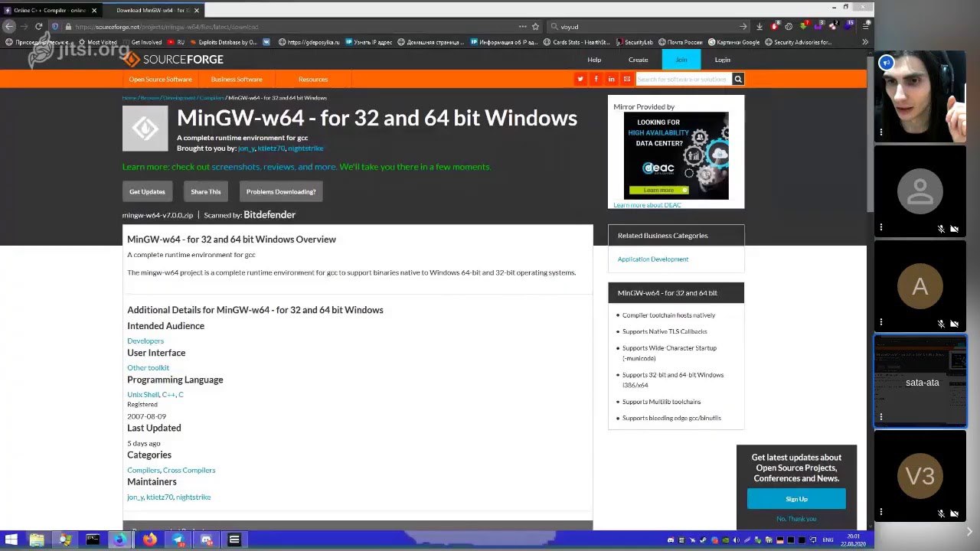Click the Firefox downloads arrow icon
Viewport: 980px width, 551px height.
pos(759,27)
